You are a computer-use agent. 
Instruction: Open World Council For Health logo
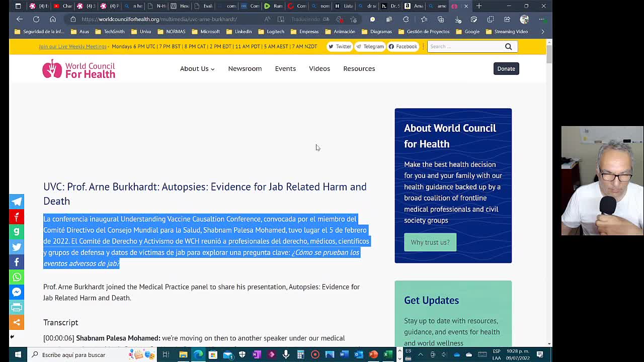coord(78,69)
